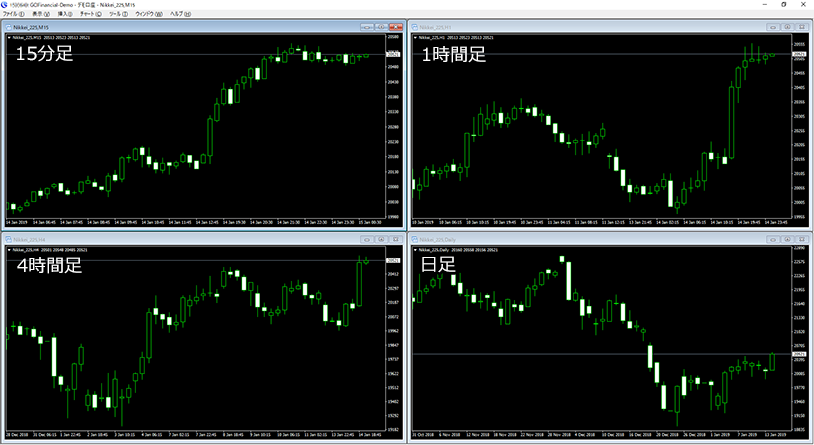Click the current price label on the 15分足 chart
The image size is (814, 445).
(392, 53)
